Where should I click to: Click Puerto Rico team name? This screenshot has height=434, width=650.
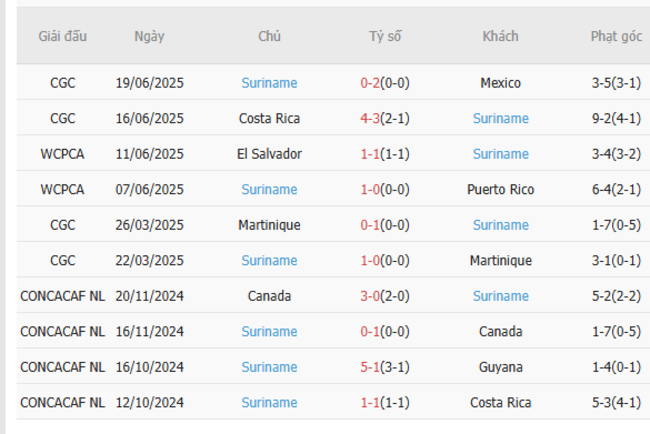tap(500, 189)
